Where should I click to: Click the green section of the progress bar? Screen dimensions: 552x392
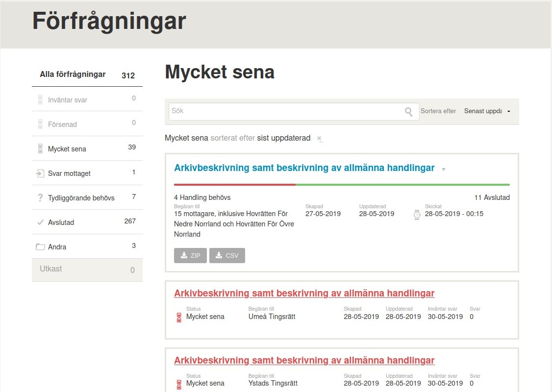coord(403,184)
